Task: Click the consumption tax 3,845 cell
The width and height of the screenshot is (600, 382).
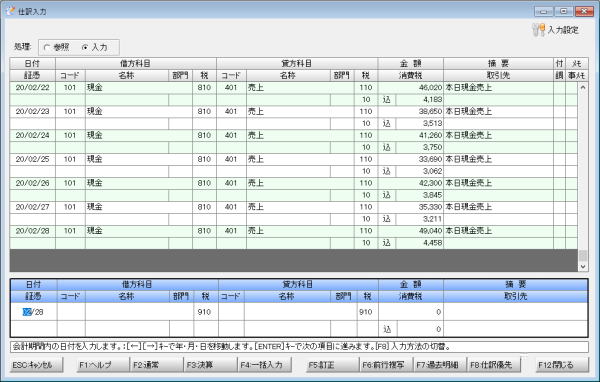Action: tap(420, 195)
